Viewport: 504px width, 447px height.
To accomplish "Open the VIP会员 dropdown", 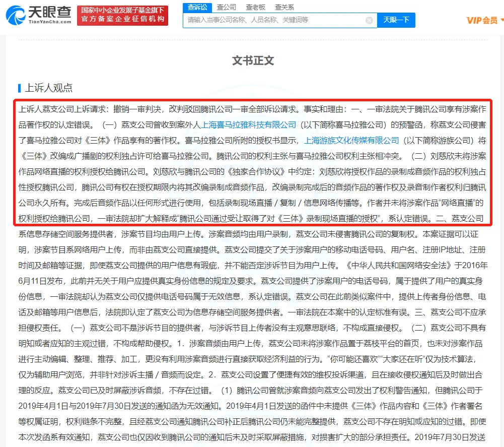I will click(x=485, y=20).
